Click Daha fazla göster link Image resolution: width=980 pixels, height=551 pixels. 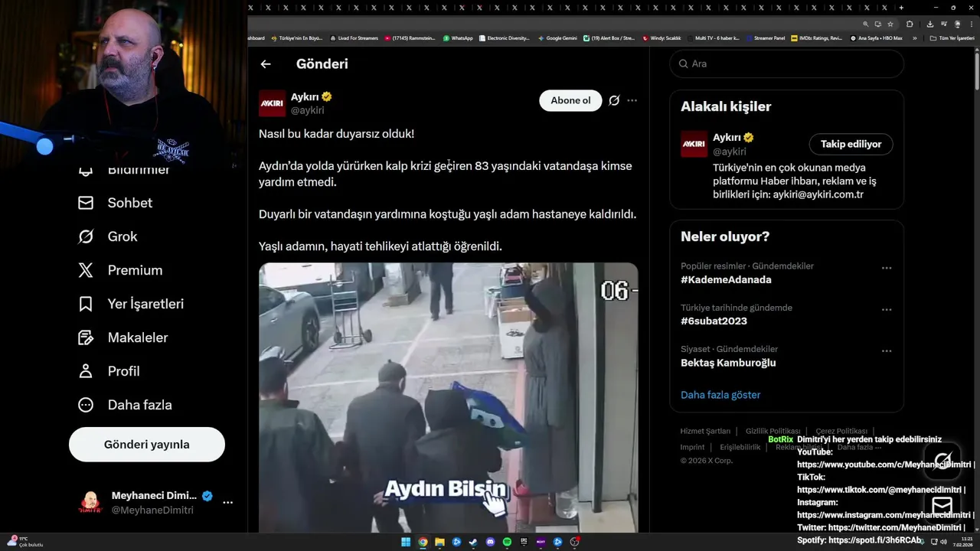[720, 395]
